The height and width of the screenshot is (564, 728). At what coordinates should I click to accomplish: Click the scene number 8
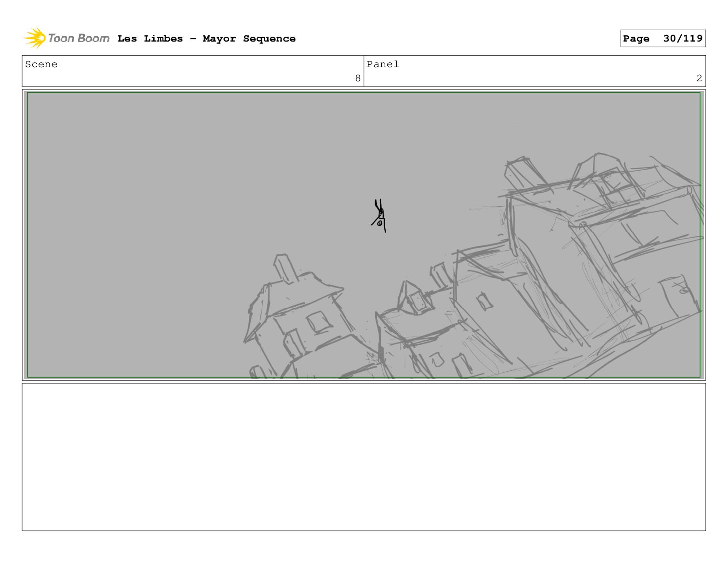point(358,78)
